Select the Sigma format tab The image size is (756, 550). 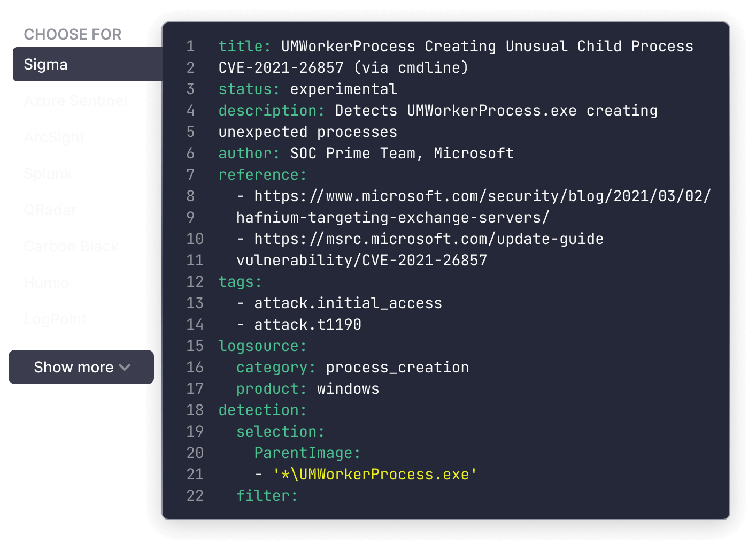coord(46,65)
